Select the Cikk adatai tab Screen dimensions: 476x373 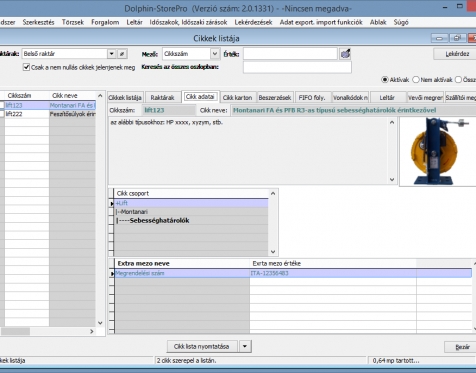pyautogui.click(x=200, y=97)
